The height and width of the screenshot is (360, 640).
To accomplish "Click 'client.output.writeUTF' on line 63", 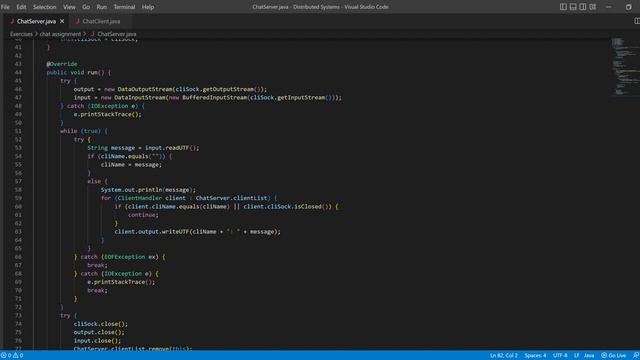I will coord(152,232).
